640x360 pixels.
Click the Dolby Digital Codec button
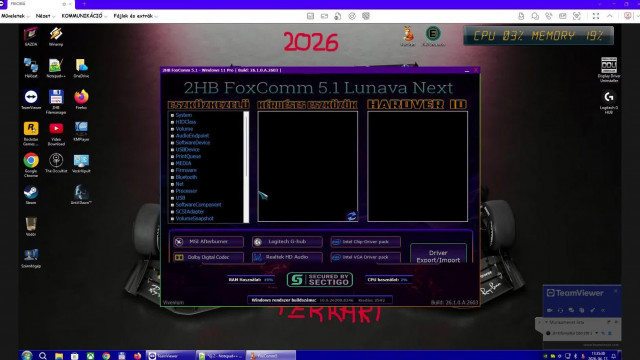click(208, 257)
